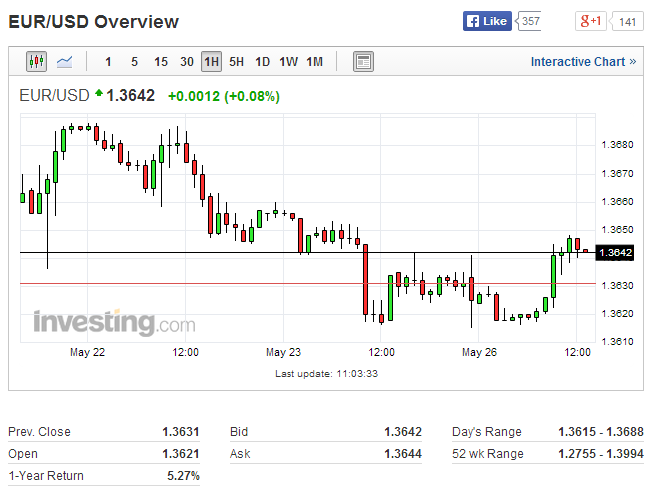Image resolution: width=656 pixels, height=499 pixels.
Task: Click the 1.3650 price axis label
Action: (x=618, y=230)
